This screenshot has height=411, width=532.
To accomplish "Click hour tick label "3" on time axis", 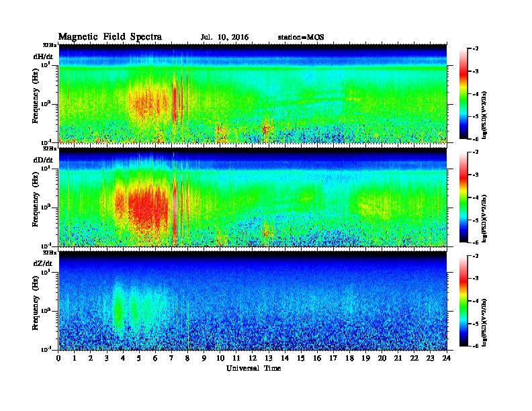I will coord(107,358).
